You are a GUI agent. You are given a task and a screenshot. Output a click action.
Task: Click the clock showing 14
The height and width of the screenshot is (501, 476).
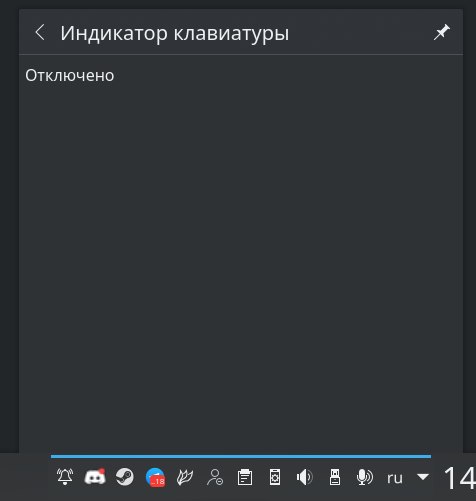coord(460,478)
